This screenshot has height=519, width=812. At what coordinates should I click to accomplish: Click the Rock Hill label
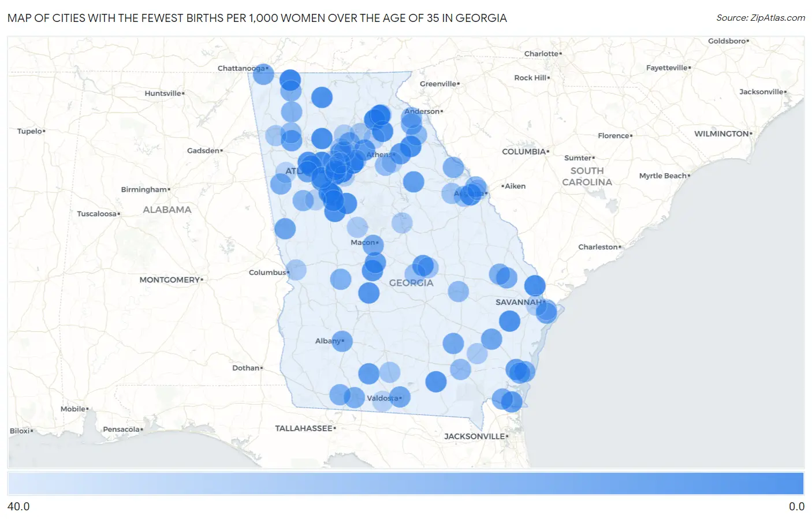pos(530,77)
